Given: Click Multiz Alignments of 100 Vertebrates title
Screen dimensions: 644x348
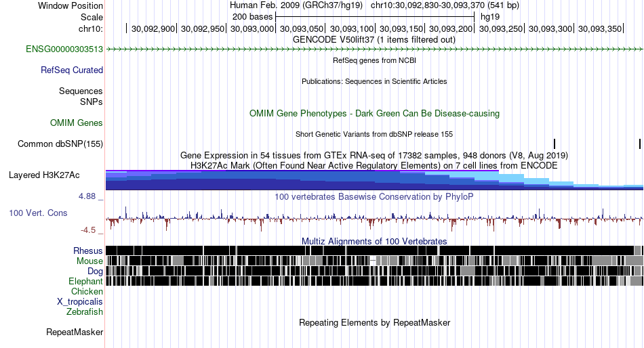Looking at the screenshot, I should (374, 241).
